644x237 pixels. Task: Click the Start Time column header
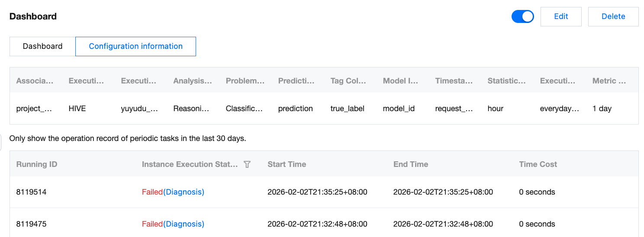point(287,164)
